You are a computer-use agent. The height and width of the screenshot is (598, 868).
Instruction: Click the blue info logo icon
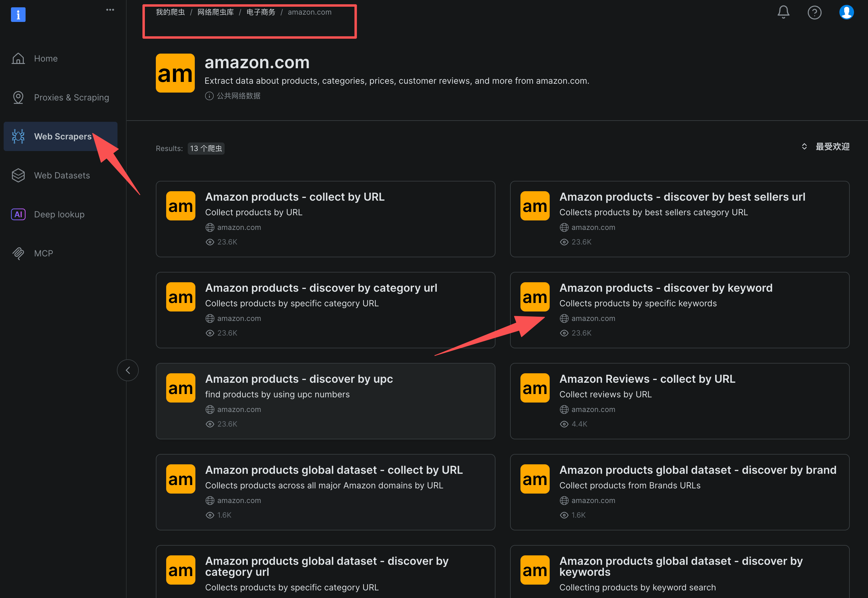(x=18, y=15)
